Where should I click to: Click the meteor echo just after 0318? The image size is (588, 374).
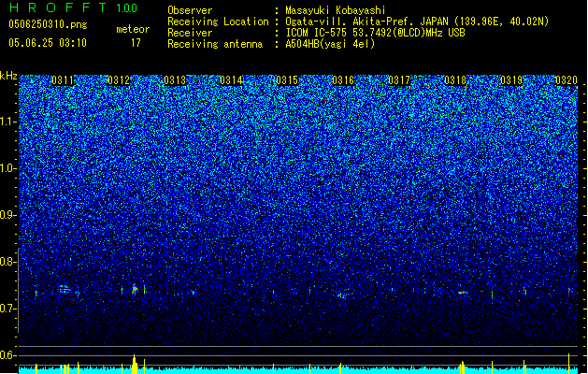(x=463, y=293)
